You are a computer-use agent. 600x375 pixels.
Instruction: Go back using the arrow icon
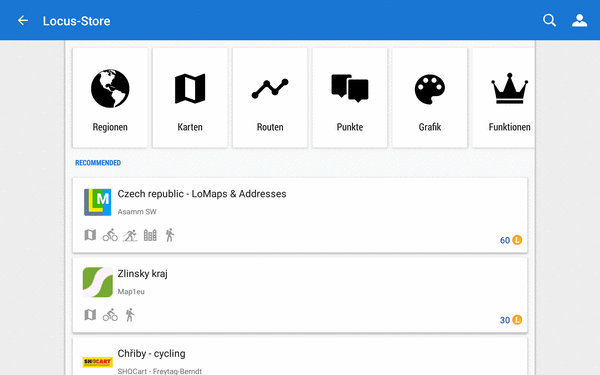pos(23,20)
